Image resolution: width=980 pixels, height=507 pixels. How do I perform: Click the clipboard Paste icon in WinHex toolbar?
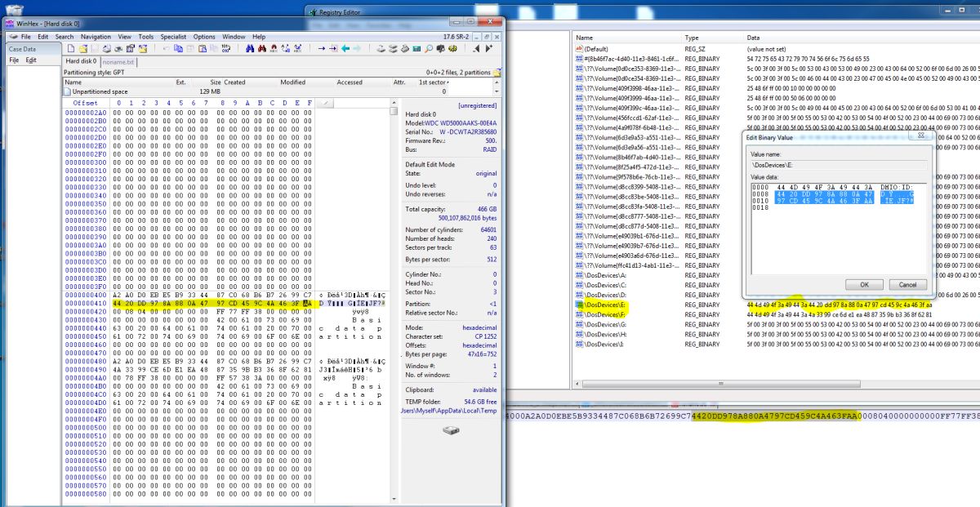click(203, 49)
